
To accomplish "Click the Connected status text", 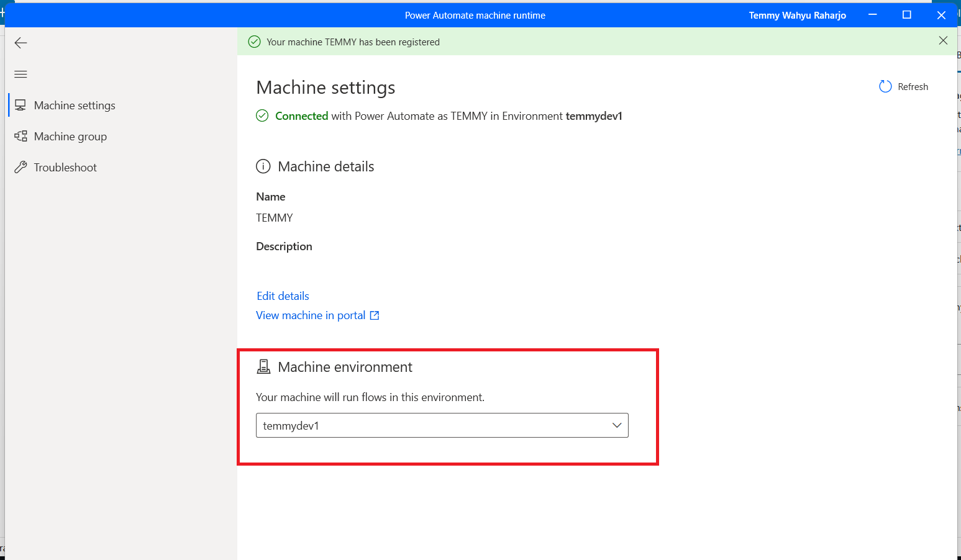I will (301, 116).
